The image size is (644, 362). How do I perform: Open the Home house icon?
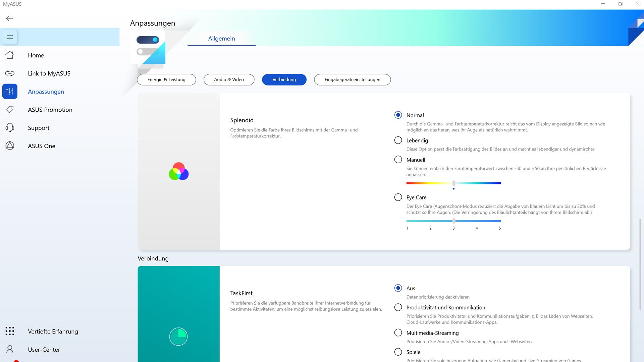[10, 55]
